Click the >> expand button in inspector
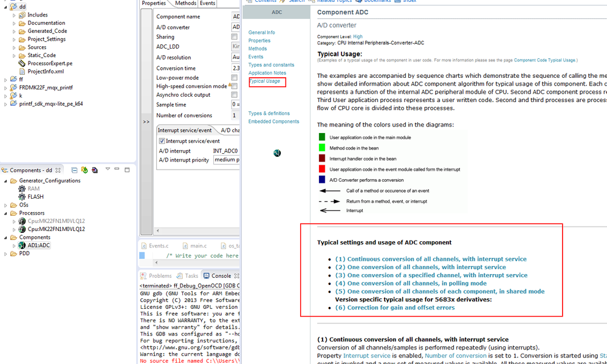This screenshot has height=364, width=607. [x=146, y=122]
